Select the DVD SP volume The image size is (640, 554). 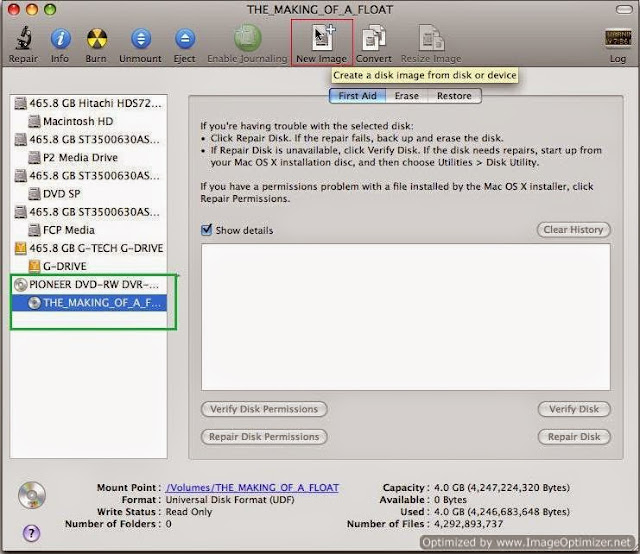pos(89,194)
